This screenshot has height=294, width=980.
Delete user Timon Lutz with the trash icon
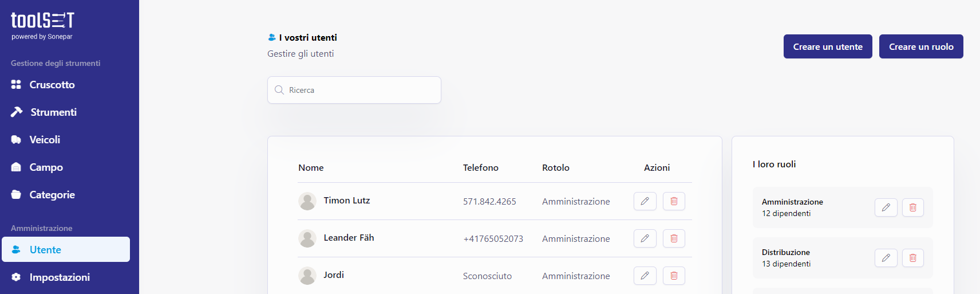click(674, 201)
